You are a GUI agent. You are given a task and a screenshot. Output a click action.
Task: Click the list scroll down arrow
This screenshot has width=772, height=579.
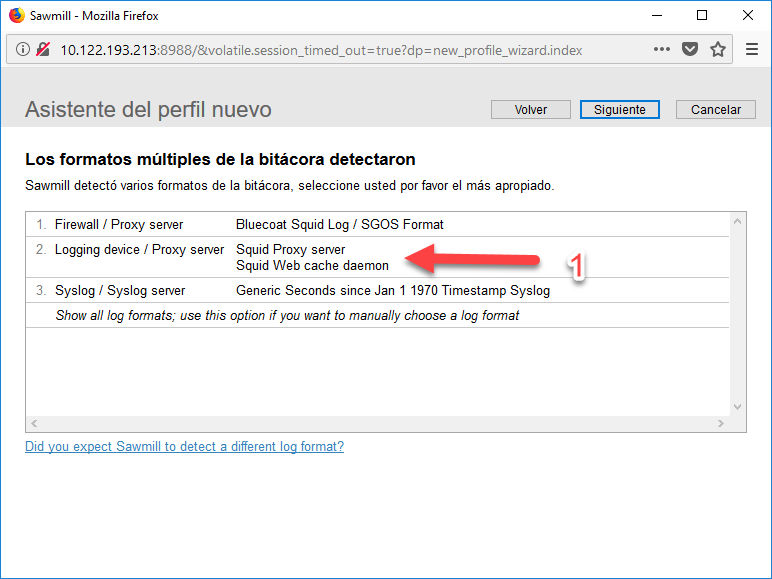click(x=737, y=407)
